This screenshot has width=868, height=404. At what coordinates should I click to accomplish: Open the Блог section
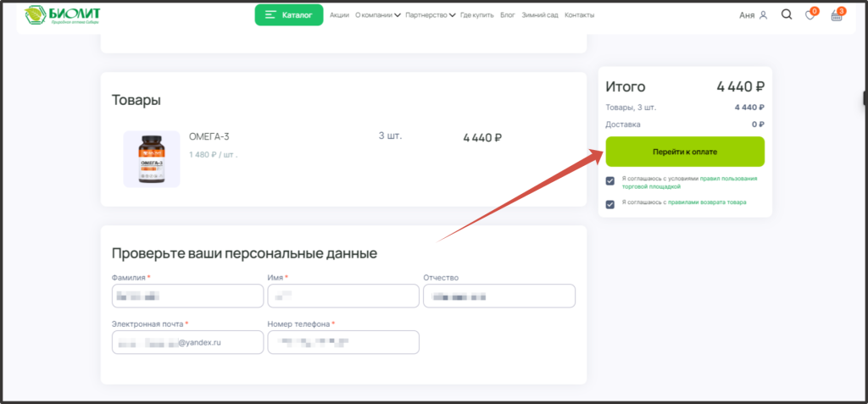click(x=508, y=15)
